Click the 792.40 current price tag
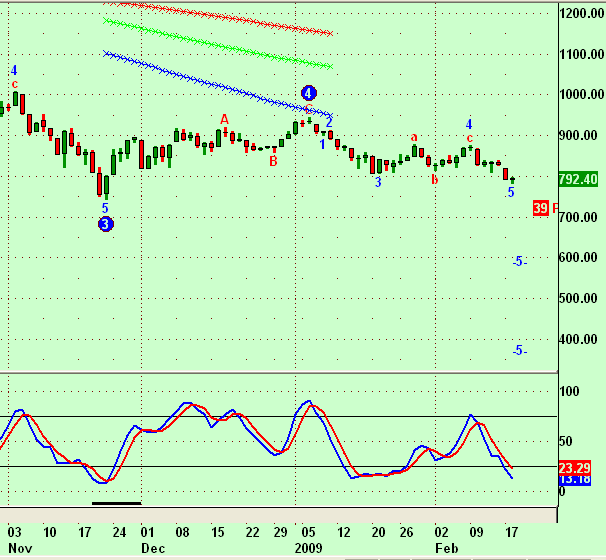Viewport: 606px width, 560px height. (579, 179)
